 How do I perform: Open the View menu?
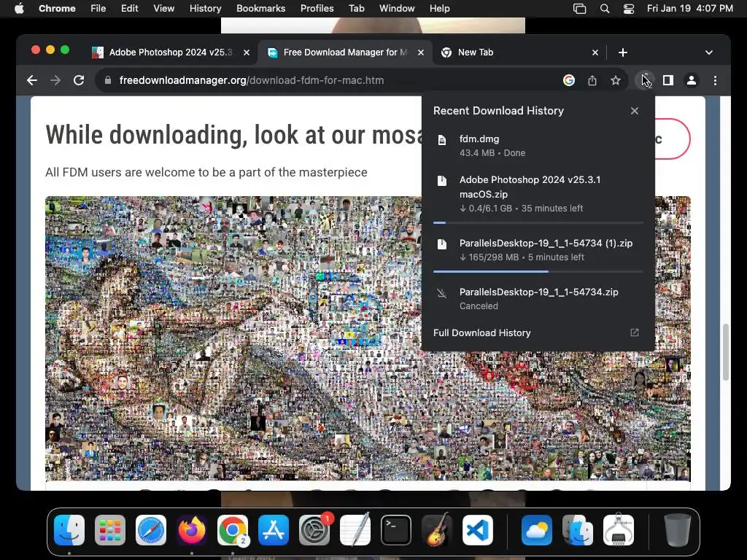pyautogui.click(x=163, y=9)
